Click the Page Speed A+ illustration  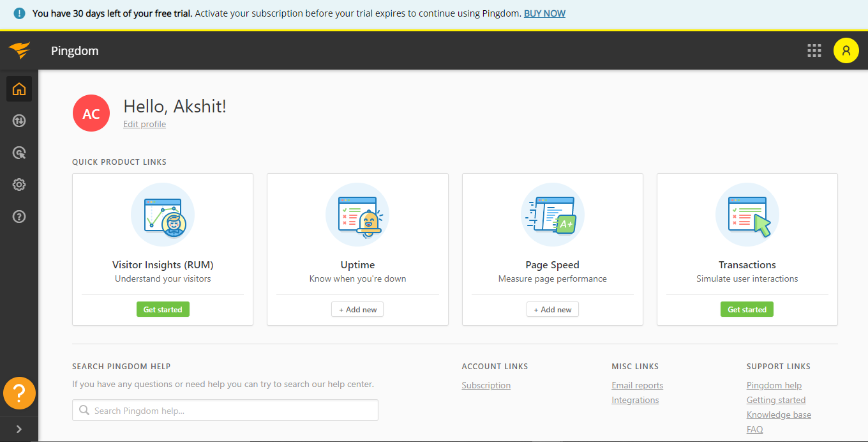pyautogui.click(x=553, y=215)
